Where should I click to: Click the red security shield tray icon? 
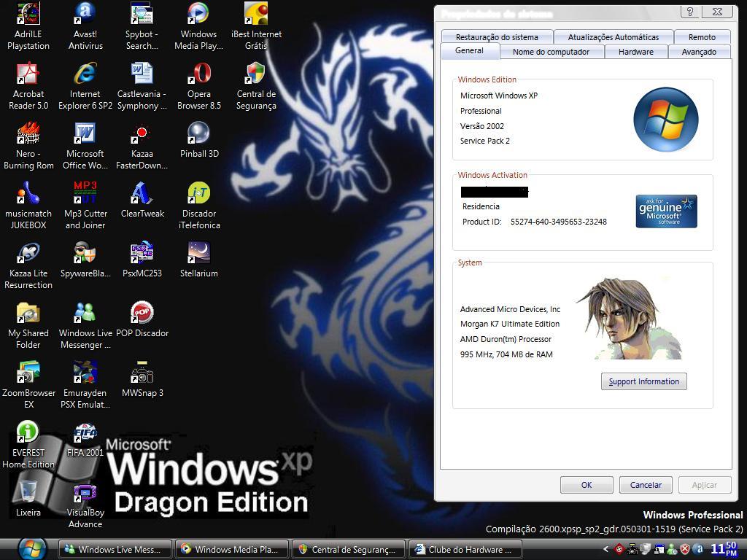click(x=685, y=549)
